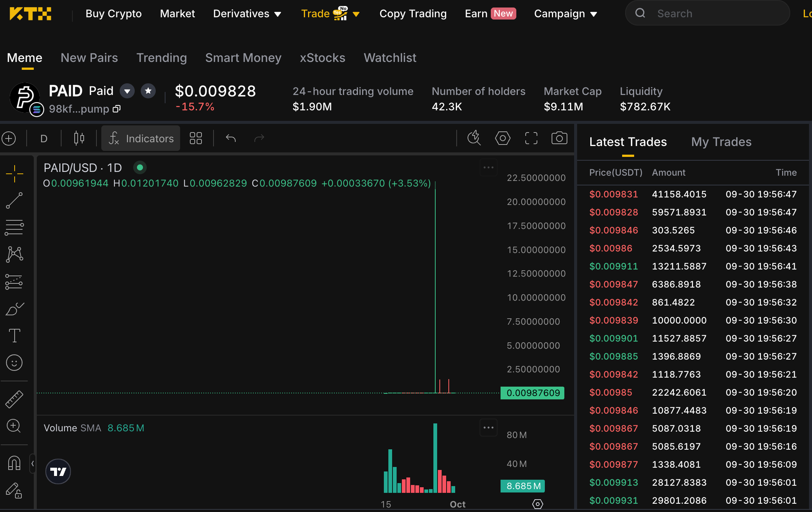
Task: Select the forecasting position tool
Action: point(15,282)
